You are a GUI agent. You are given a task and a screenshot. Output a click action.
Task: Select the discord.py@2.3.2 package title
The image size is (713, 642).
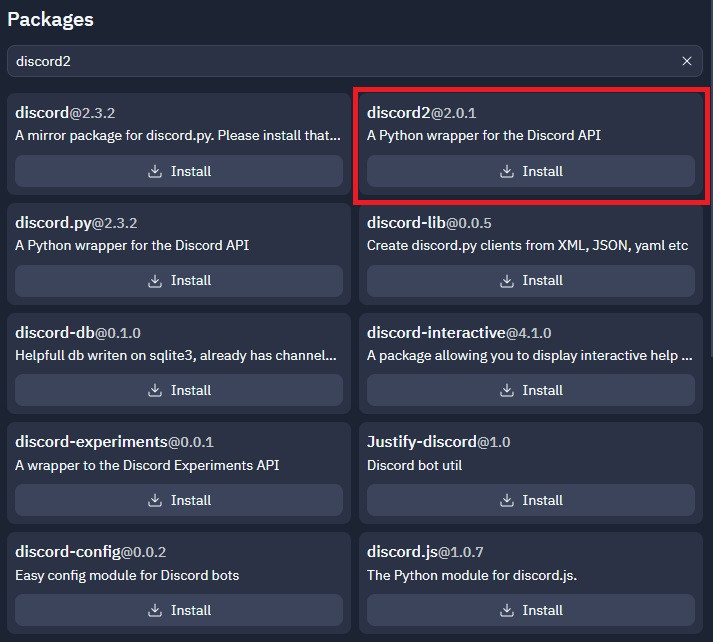point(76,223)
